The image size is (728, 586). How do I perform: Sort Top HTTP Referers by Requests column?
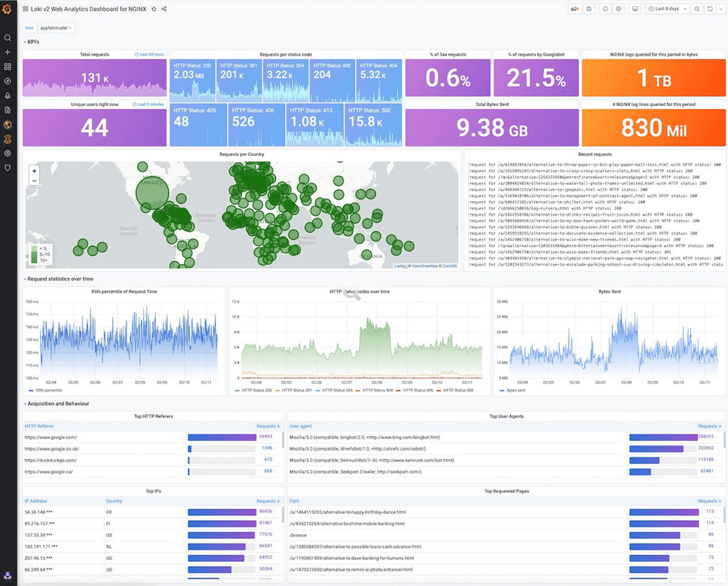pos(268,426)
